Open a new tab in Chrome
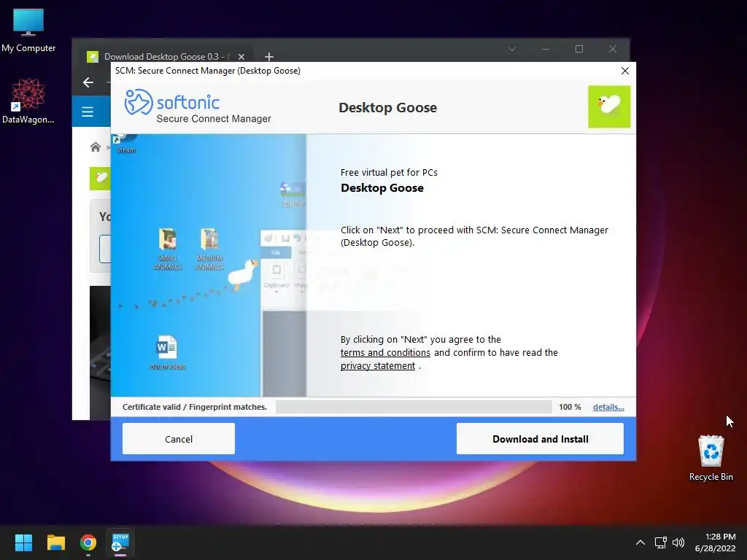Image resolution: width=747 pixels, height=560 pixels. pyautogui.click(x=269, y=57)
